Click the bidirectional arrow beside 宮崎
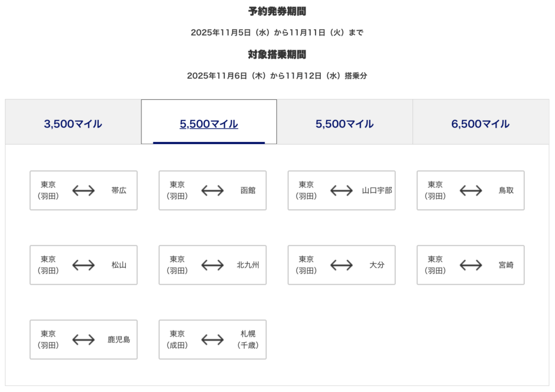This screenshot has height=392, width=555. (x=470, y=265)
